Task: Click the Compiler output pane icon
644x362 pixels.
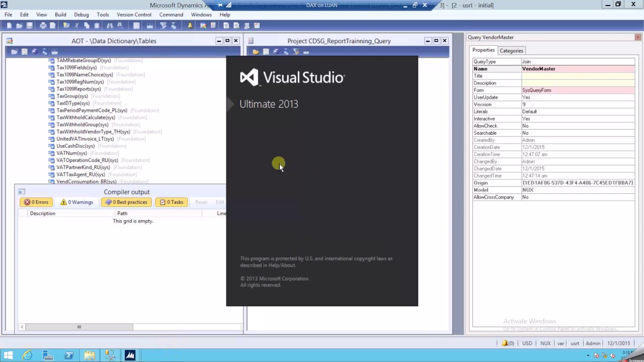Action: (22, 192)
